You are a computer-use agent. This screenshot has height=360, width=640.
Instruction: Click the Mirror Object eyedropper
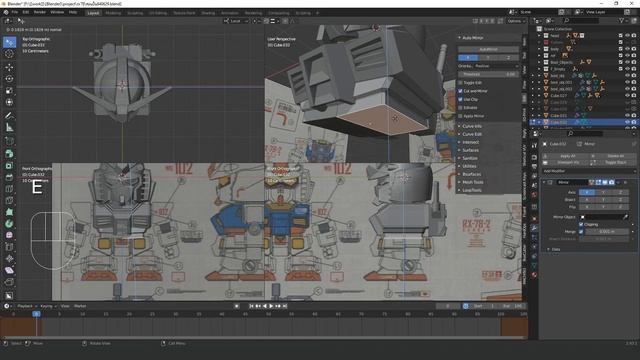[x=626, y=217]
